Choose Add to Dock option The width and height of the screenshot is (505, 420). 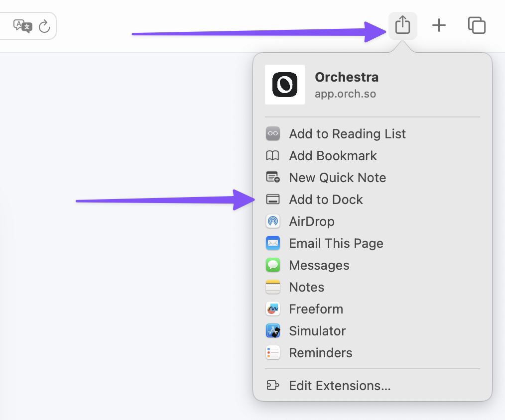326,200
